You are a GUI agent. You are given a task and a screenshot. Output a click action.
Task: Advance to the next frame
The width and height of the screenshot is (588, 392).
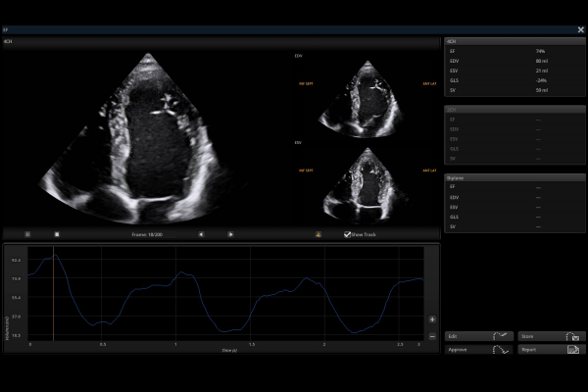[x=230, y=234]
